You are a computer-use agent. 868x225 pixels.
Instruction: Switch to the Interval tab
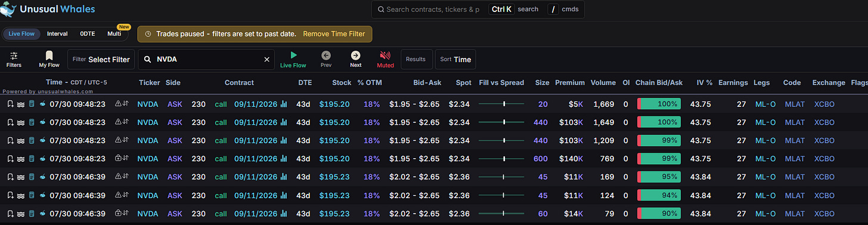coord(57,34)
